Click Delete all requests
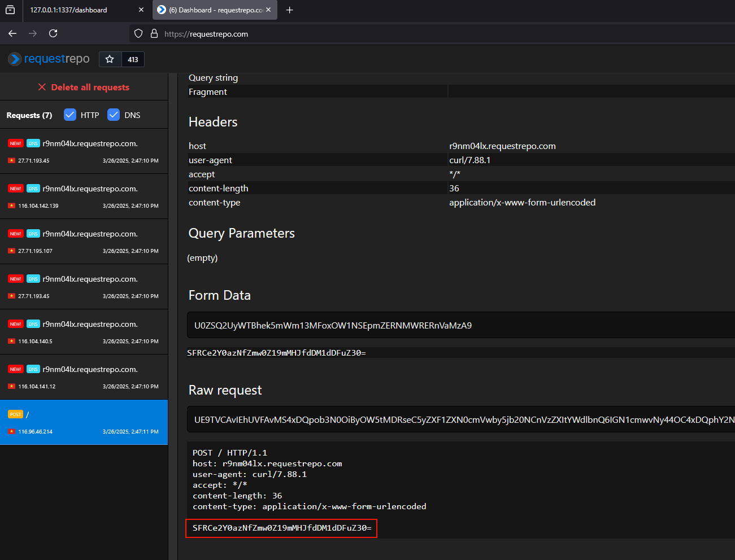 84,88
